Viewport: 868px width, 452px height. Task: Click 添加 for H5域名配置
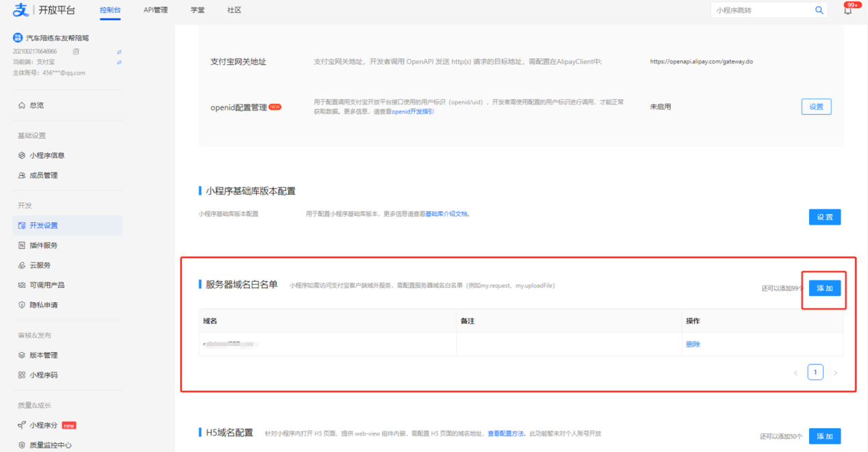(x=824, y=436)
